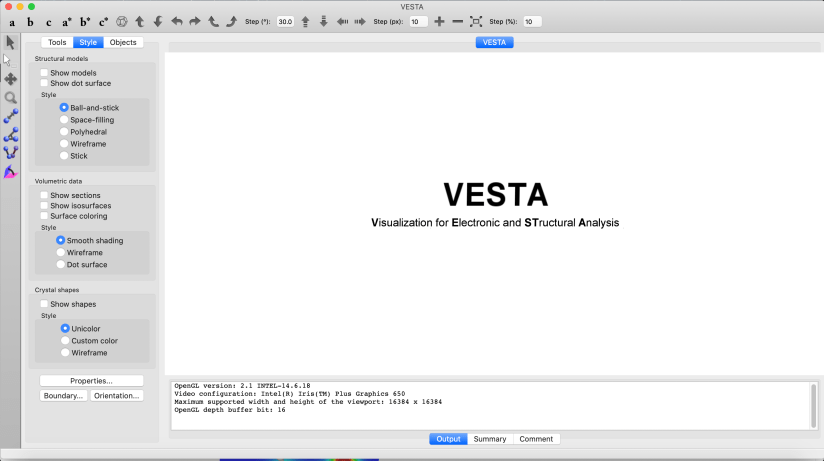Enable Show dot surface checkbox
This screenshot has height=461, width=824.
click(x=44, y=83)
